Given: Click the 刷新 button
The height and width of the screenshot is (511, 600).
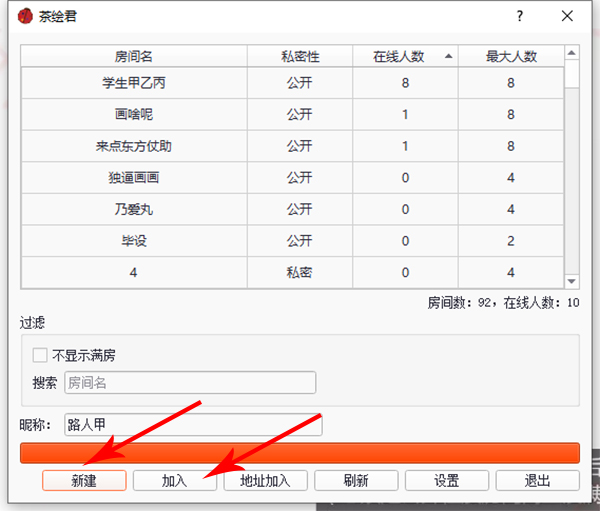Looking at the screenshot, I should click(356, 480).
